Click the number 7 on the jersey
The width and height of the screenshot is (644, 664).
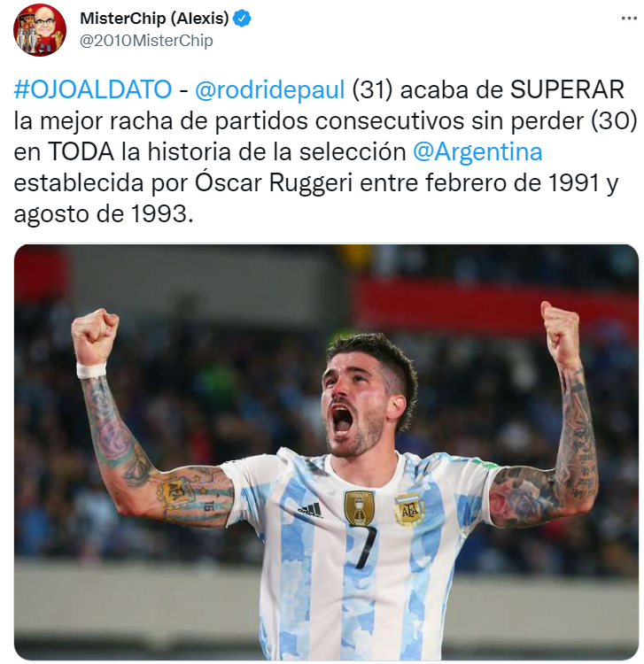tap(364, 547)
